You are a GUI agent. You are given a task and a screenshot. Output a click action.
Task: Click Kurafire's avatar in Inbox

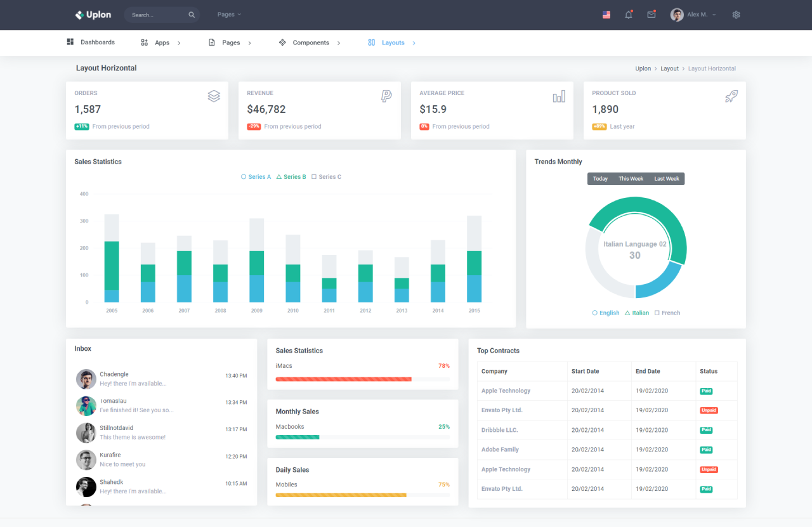[x=86, y=460]
